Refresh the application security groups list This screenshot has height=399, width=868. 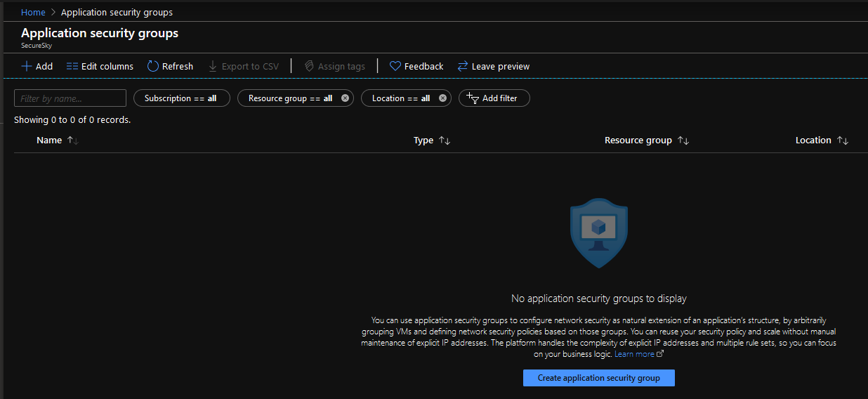pos(170,66)
